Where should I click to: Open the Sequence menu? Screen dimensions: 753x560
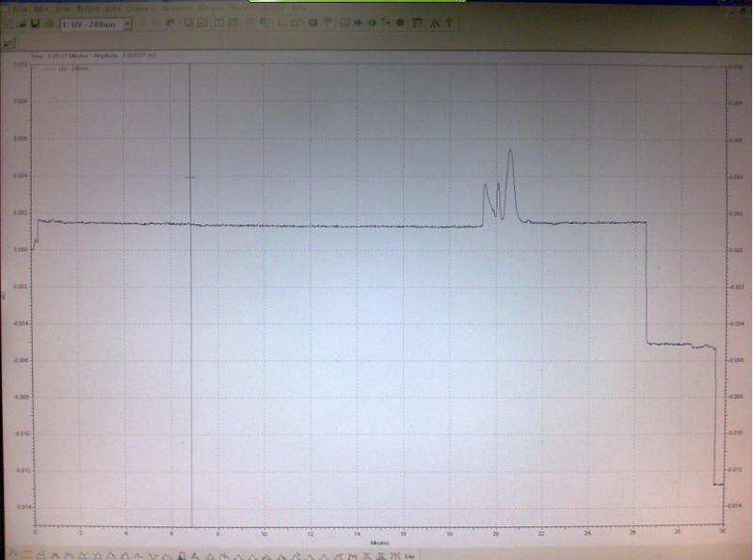140,9
